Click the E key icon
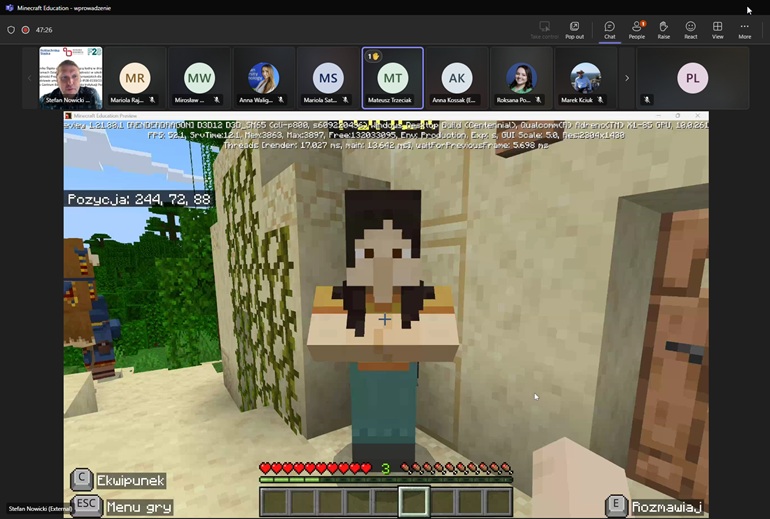 click(x=616, y=505)
